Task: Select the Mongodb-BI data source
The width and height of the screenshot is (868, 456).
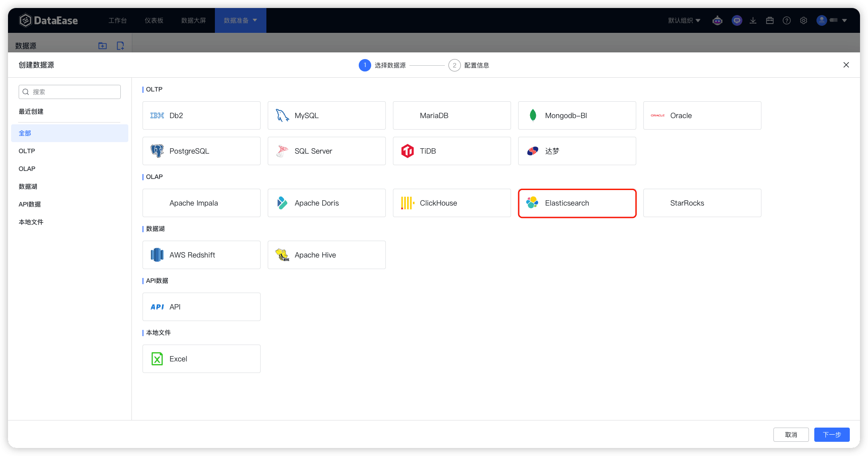Action: (577, 115)
